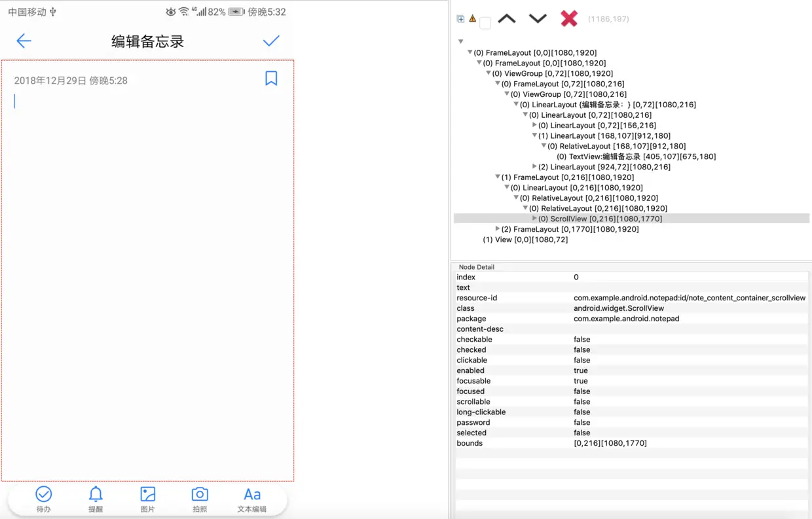The height and width of the screenshot is (519, 812).
Task: Toggle the NAF nodes warning triangle icon
Action: [472, 19]
